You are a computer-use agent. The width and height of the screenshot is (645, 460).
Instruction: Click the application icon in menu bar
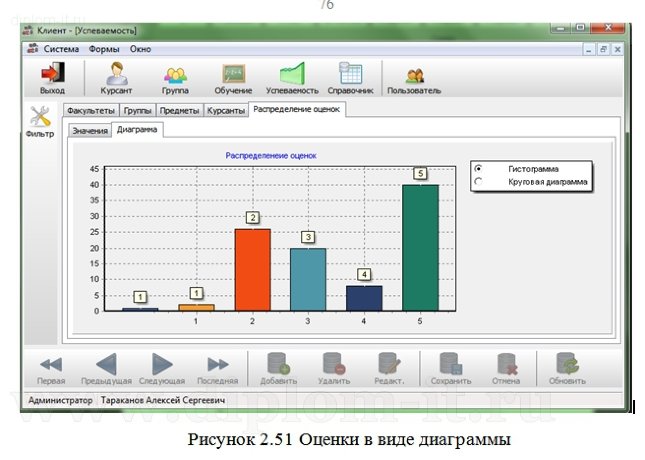tap(33, 49)
